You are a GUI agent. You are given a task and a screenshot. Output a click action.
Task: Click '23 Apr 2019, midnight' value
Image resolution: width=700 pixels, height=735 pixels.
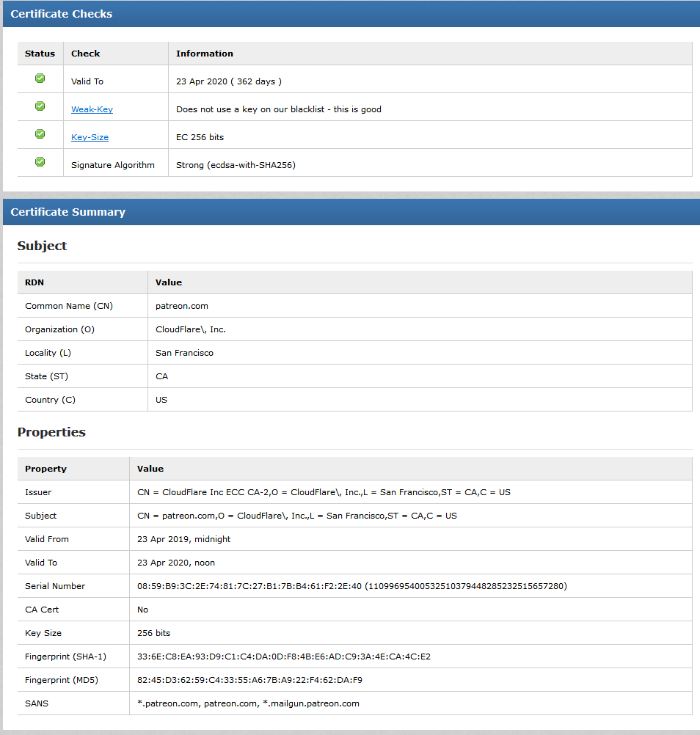coord(183,539)
